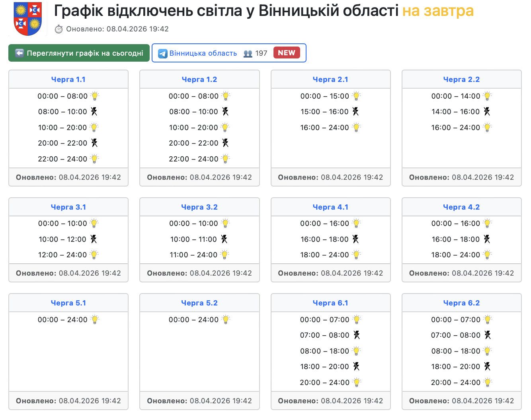Click the red NEW badge

coord(286,53)
